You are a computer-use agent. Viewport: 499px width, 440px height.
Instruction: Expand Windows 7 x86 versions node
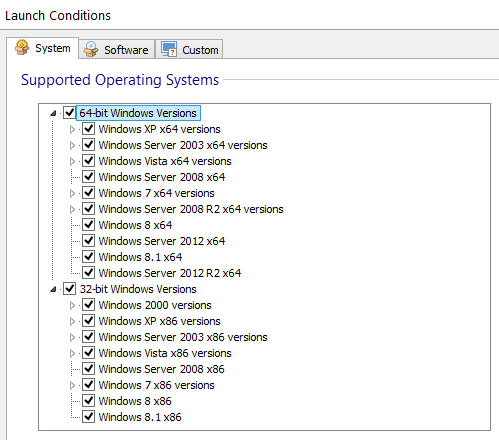tap(72, 385)
